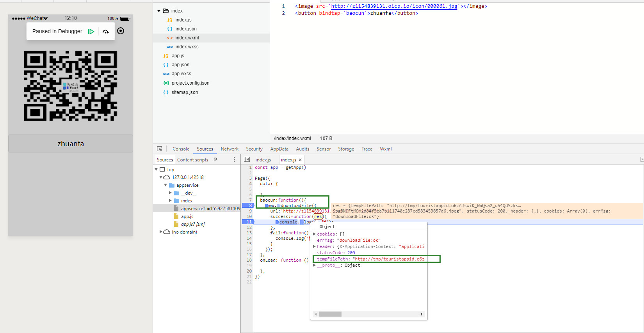
Task: Collapse the top node in sources tree
Action: (157, 169)
